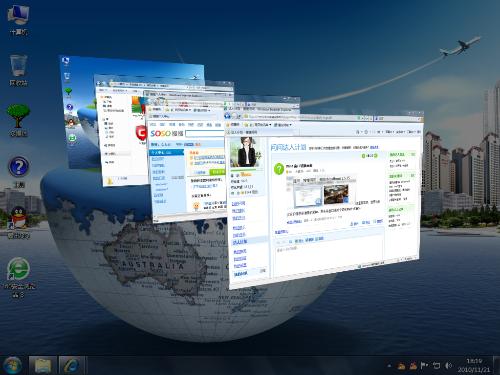The height and width of the screenshot is (375, 500).
Task: Click the red shield C icon in Explorer window
Action: pyautogui.click(x=141, y=133)
